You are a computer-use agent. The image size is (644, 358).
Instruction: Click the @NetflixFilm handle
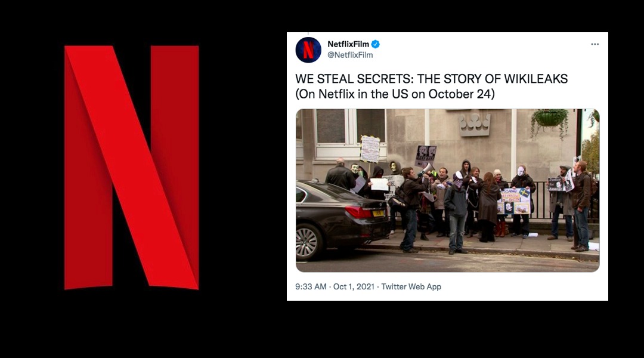[x=350, y=55]
